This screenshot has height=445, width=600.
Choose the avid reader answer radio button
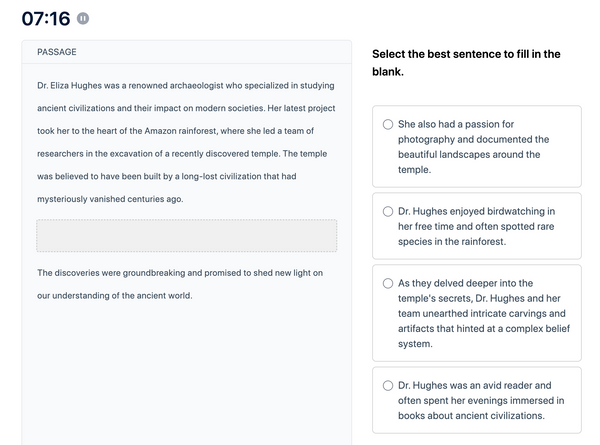click(x=388, y=385)
